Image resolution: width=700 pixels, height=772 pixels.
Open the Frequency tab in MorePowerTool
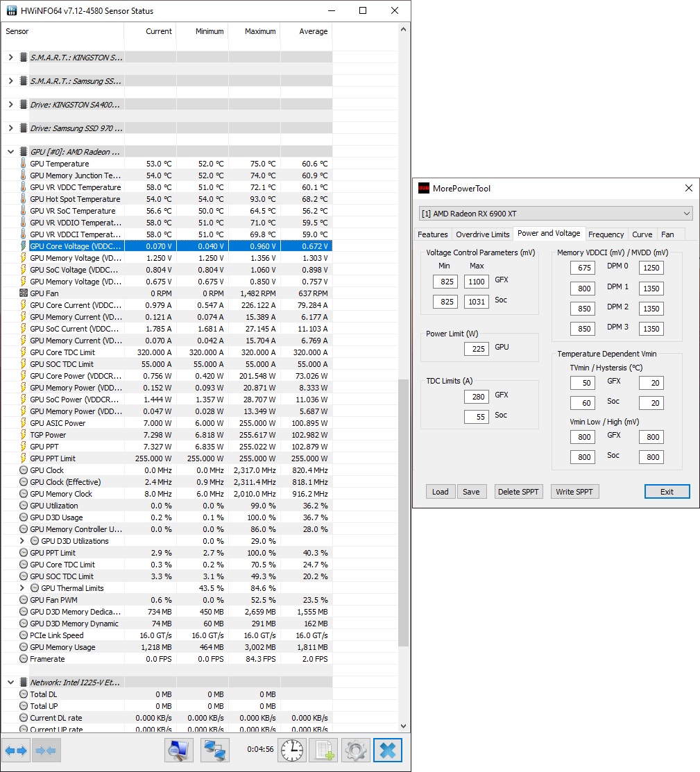(x=606, y=234)
